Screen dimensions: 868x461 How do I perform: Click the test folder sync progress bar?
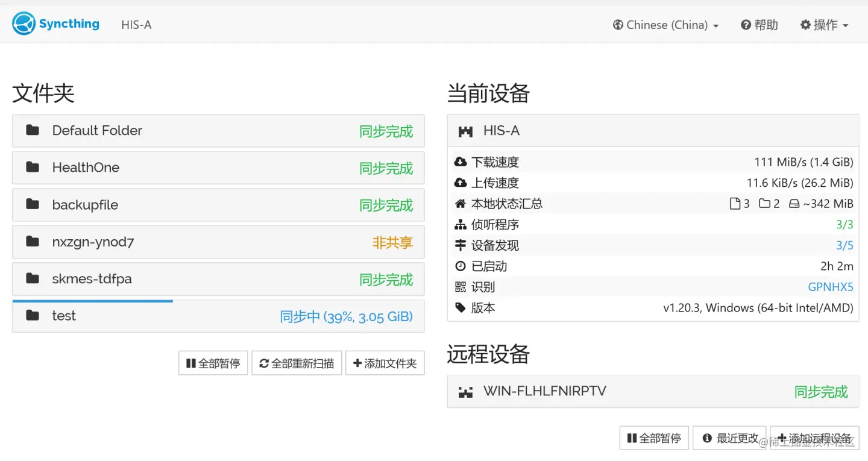[x=93, y=301]
